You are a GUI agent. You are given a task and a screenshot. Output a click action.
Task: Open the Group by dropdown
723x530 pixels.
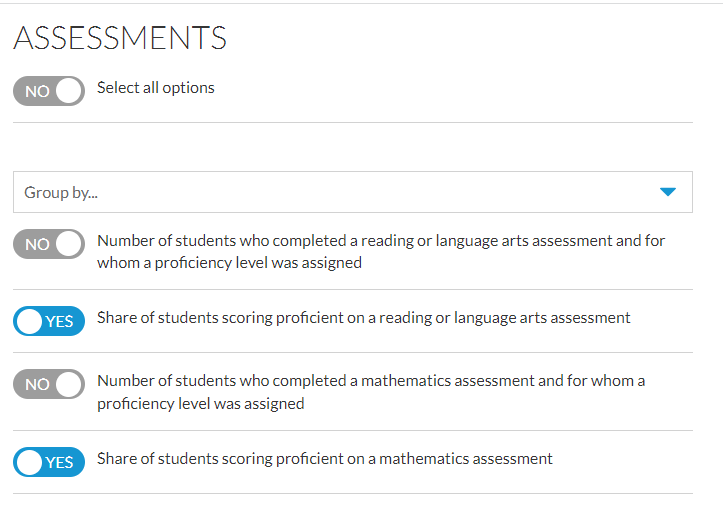pos(353,192)
